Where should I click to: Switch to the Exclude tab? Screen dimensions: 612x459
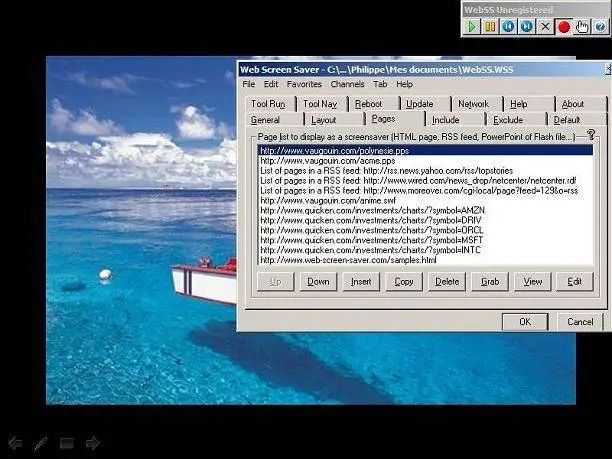[516, 119]
